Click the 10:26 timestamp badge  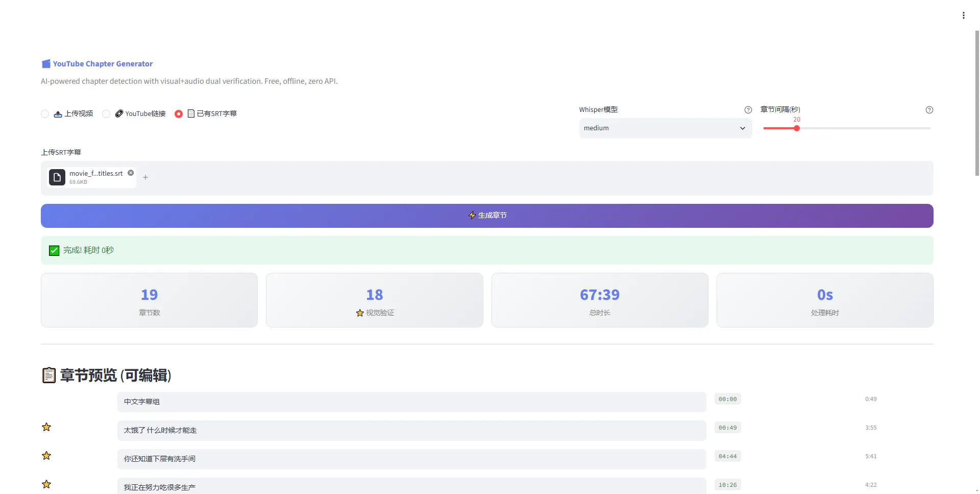click(x=728, y=485)
